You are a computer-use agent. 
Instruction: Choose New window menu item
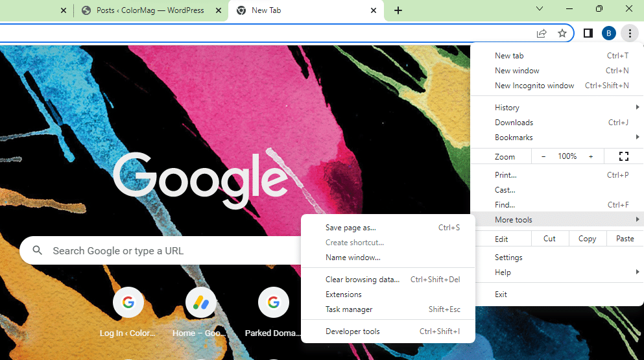pos(556,71)
